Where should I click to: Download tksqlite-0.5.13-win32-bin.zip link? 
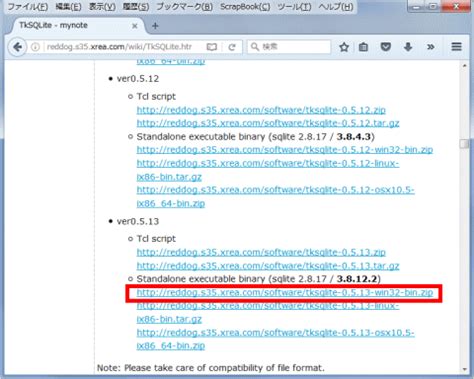click(285, 293)
